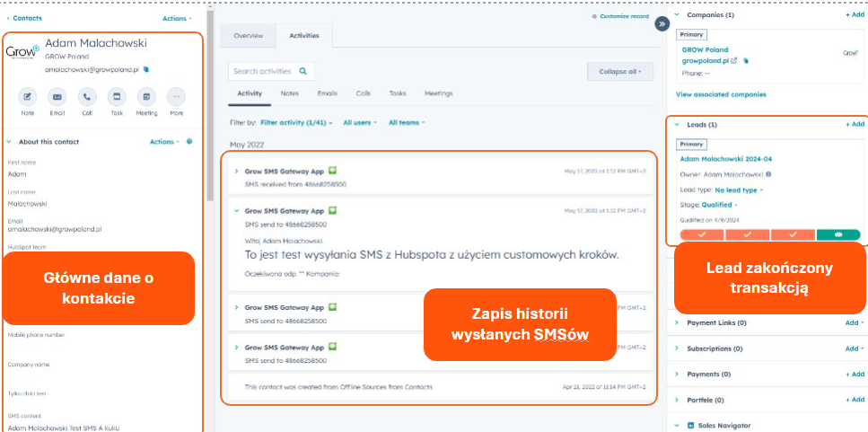Open Collapse all dropdown button
The width and height of the screenshot is (868, 432).
[x=620, y=72]
